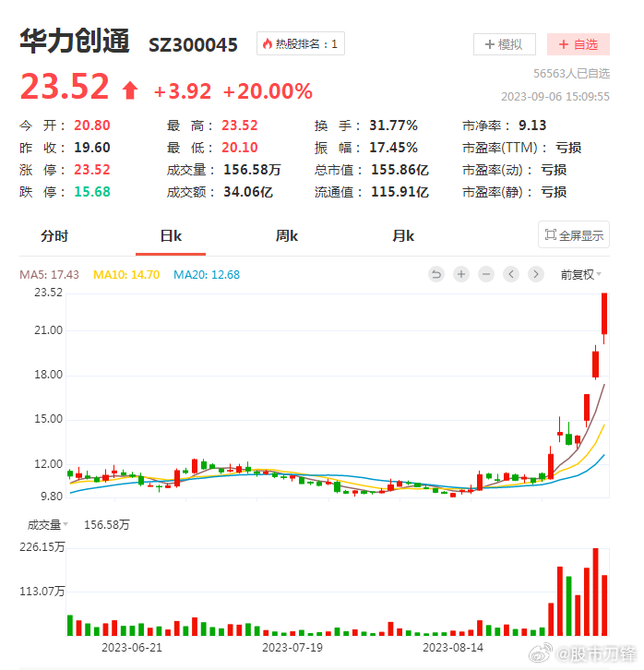Click the current price 23.52

[65, 87]
